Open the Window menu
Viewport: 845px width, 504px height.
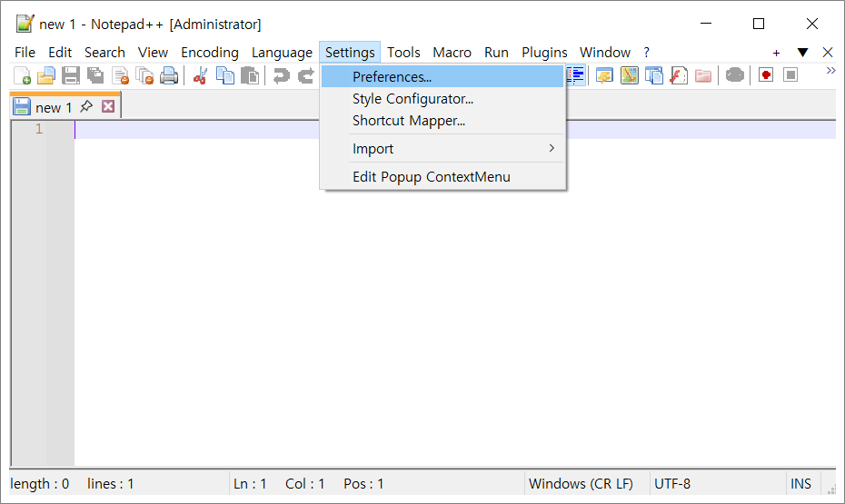[x=604, y=53]
